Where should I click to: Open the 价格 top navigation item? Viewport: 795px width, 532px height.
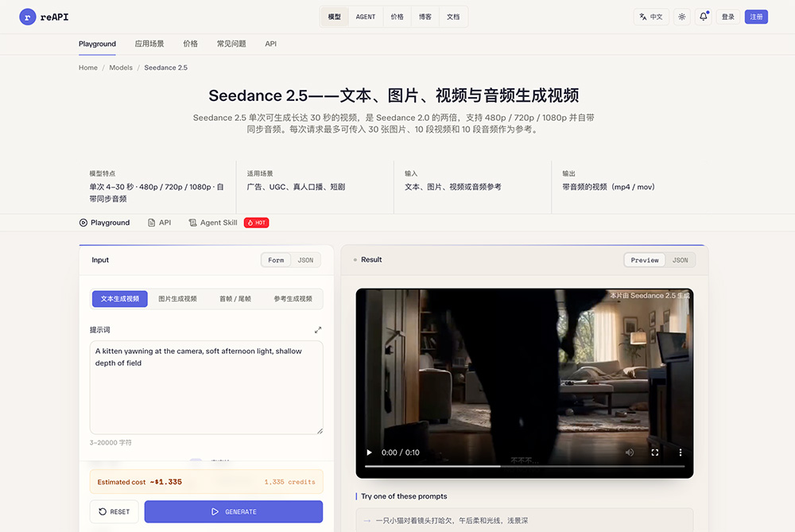[397, 17]
